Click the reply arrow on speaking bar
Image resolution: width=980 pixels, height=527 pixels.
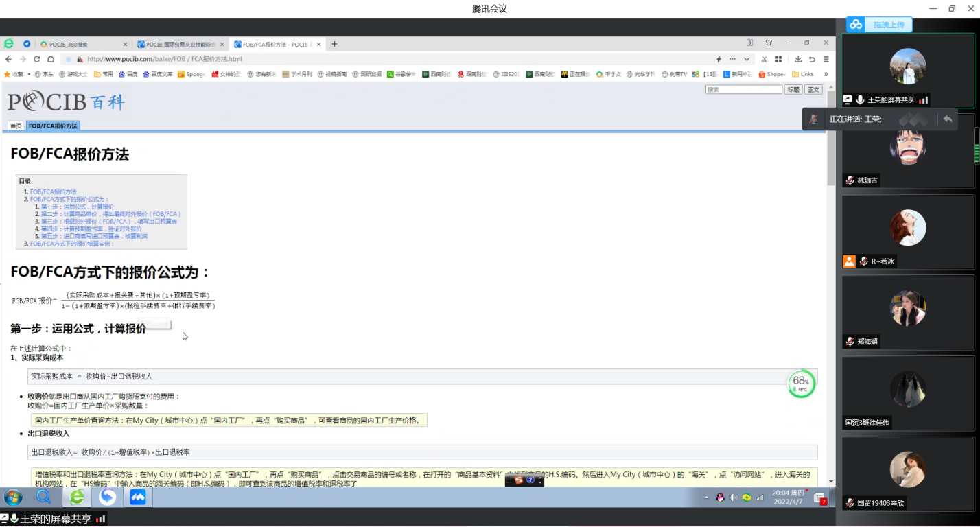pyautogui.click(x=947, y=119)
